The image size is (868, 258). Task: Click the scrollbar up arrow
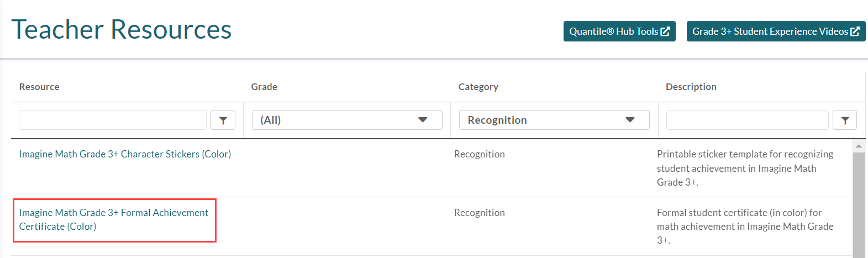click(x=859, y=146)
